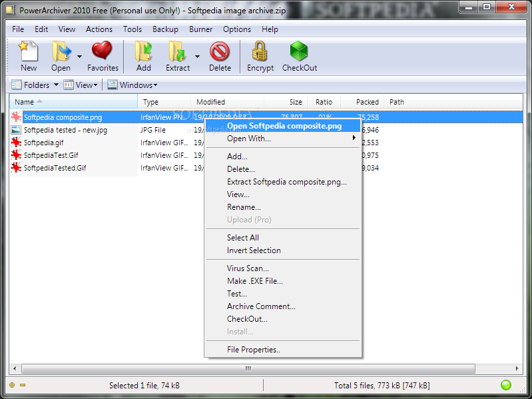This screenshot has width=532, height=399.
Task: Select the file SoftpediaTested.Gif
Action: click(55, 168)
